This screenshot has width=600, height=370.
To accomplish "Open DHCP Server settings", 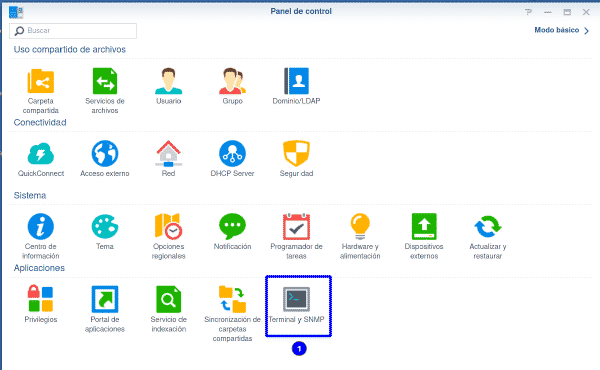I will (x=232, y=159).
